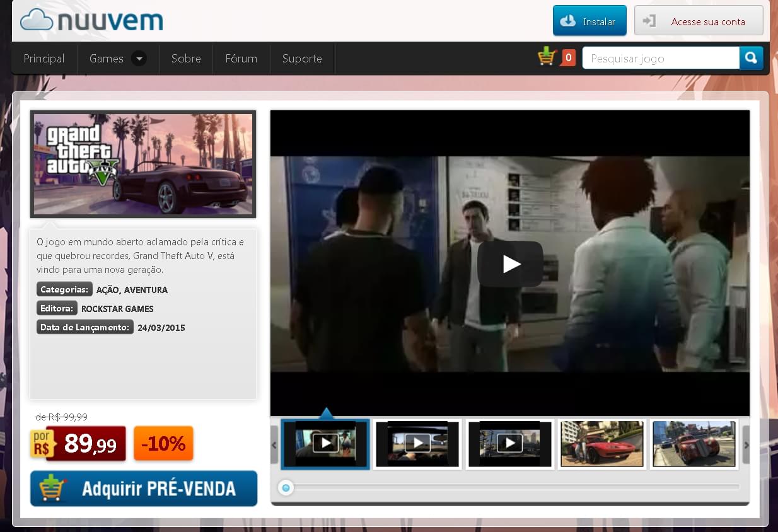Open the Suporte menu item
Viewport: 778px width, 532px height.
[x=302, y=59]
